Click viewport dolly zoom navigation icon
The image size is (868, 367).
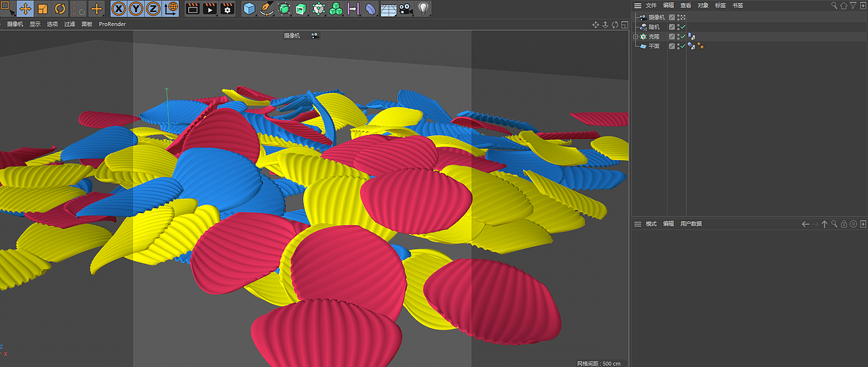click(606, 24)
